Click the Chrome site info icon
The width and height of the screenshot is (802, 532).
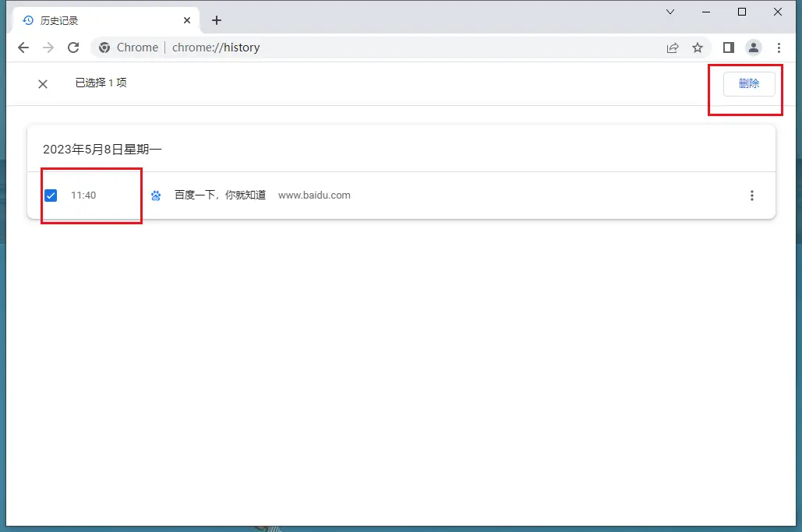104,48
